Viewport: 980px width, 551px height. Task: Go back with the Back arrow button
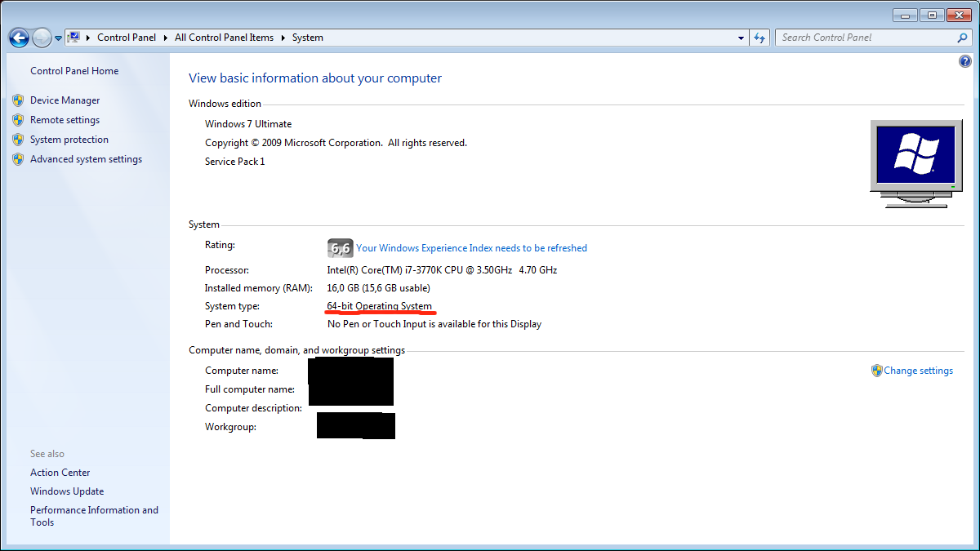(x=19, y=38)
